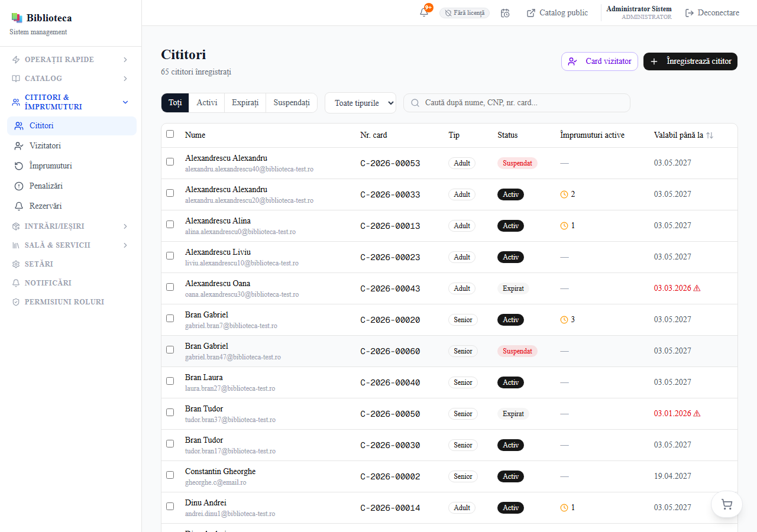Select the Alexandrescu Alina row checkbox
Screen dimensions: 757x532
(x=170, y=224)
